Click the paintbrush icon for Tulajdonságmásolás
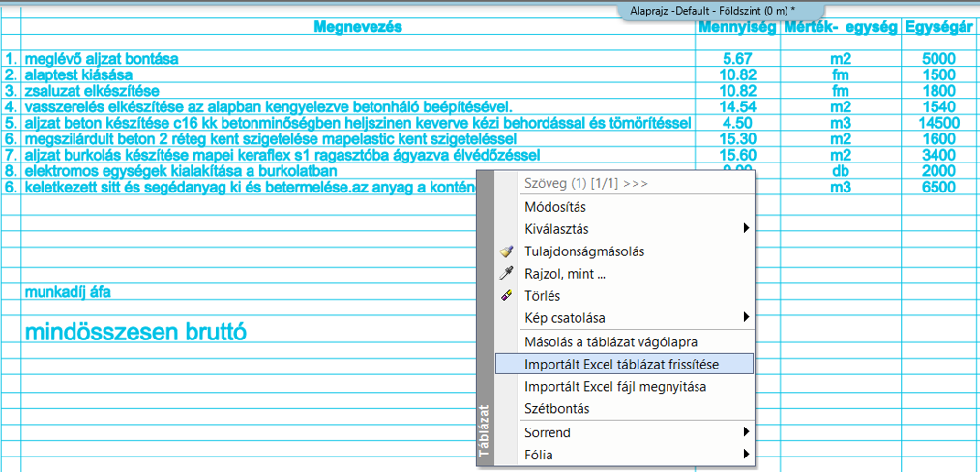This screenshot has height=472, width=980. coord(506,251)
